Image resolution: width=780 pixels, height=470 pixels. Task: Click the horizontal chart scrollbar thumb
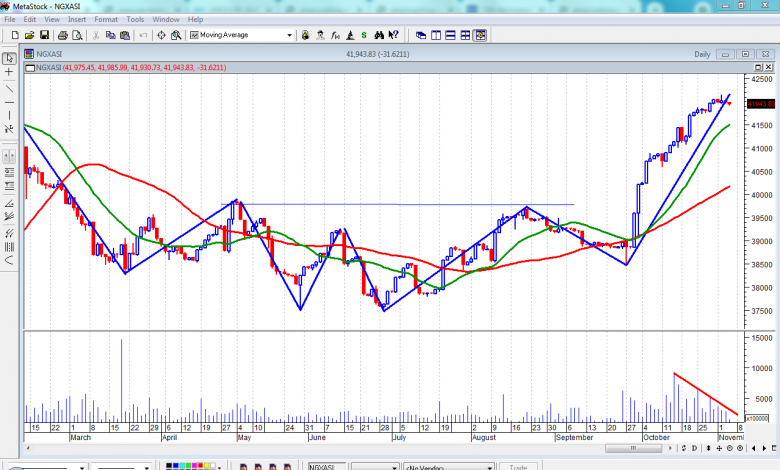60,466
